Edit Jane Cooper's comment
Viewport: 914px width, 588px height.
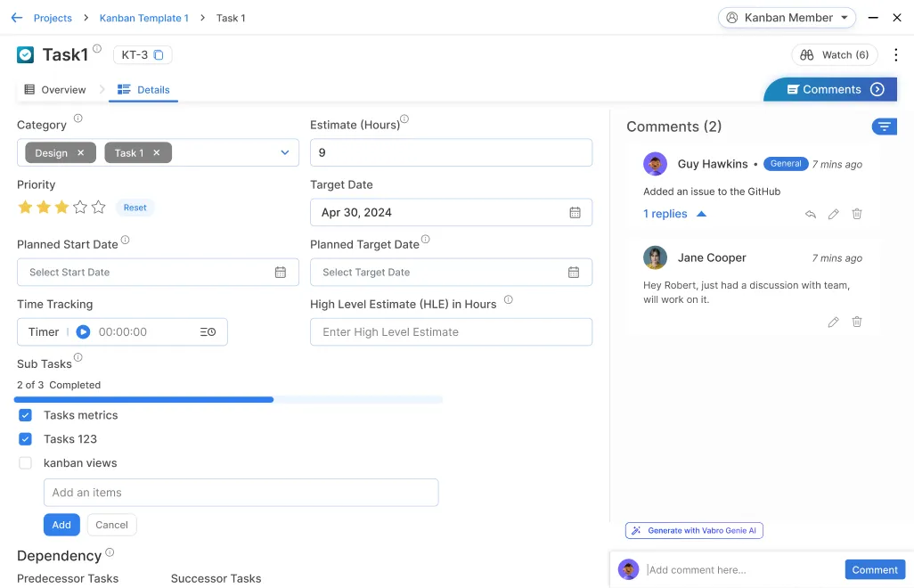coord(833,322)
